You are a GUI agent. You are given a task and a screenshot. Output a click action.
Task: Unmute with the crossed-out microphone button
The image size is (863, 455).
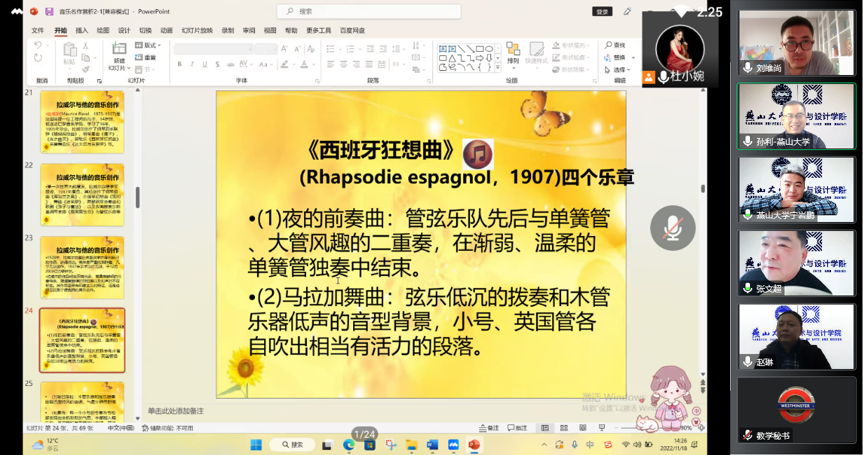click(x=672, y=228)
